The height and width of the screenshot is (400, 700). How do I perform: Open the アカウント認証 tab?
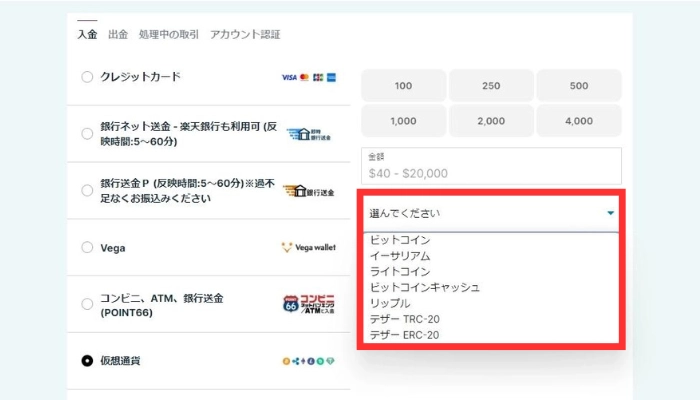point(245,34)
